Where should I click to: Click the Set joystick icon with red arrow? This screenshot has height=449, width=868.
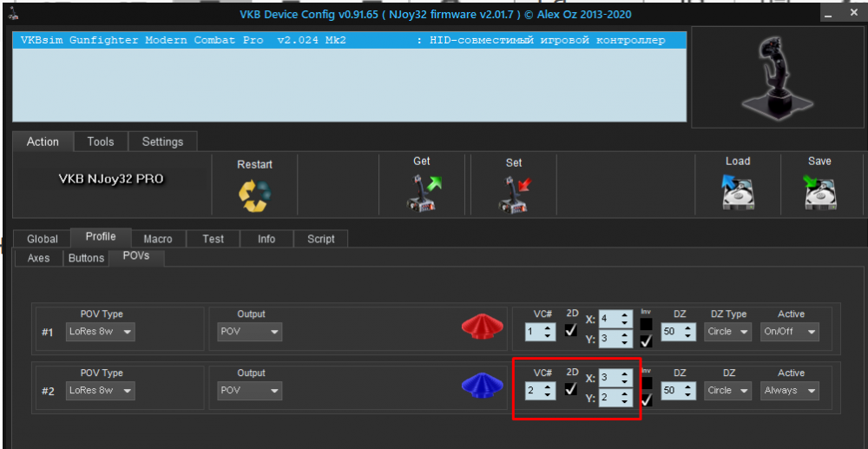pos(513,194)
